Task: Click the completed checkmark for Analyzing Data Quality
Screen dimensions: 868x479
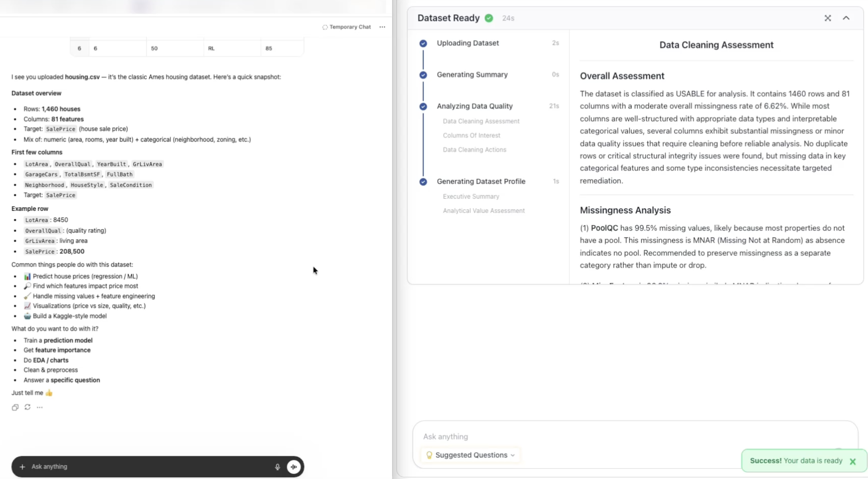Action: pyautogui.click(x=423, y=106)
